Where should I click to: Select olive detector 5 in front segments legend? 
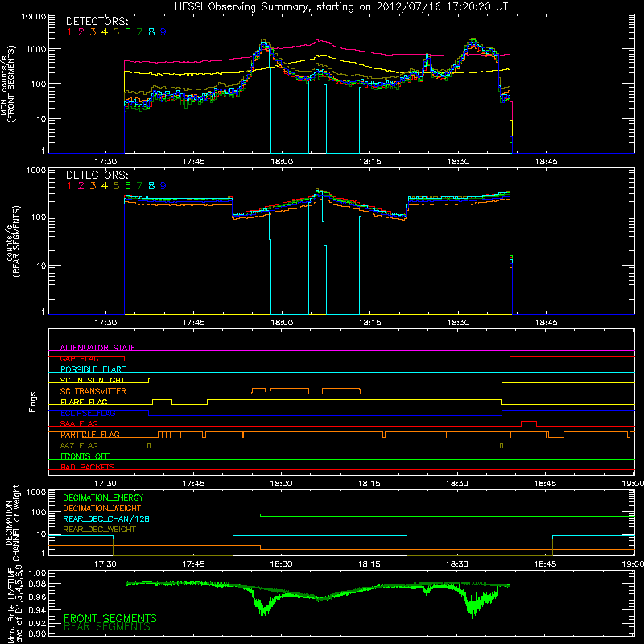pos(116,32)
